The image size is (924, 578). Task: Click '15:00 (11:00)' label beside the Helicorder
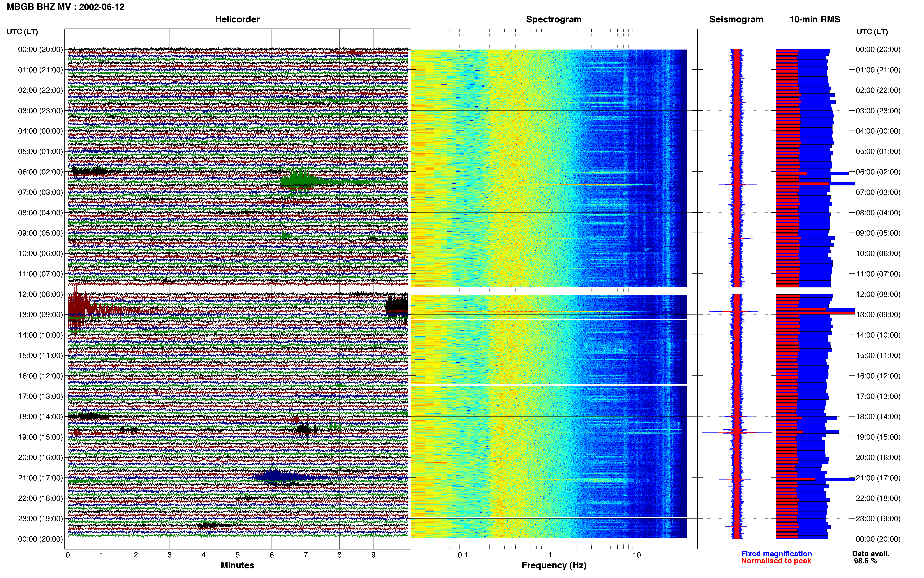pyautogui.click(x=41, y=356)
